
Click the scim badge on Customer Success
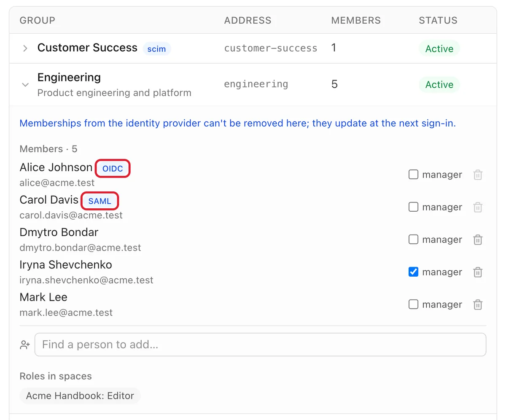point(156,49)
